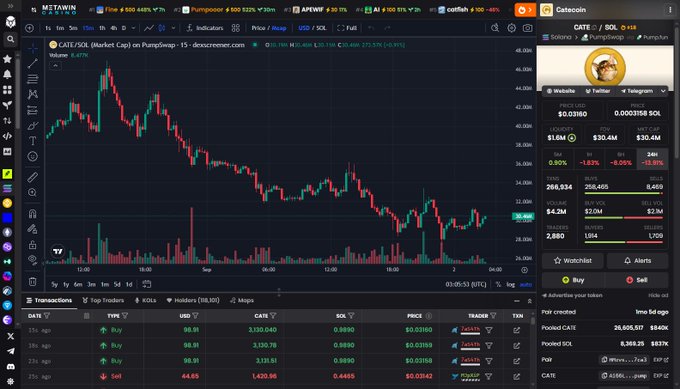Image resolution: width=680 pixels, height=389 pixels.
Task: Toggle log scale on price axis
Action: 511,284
